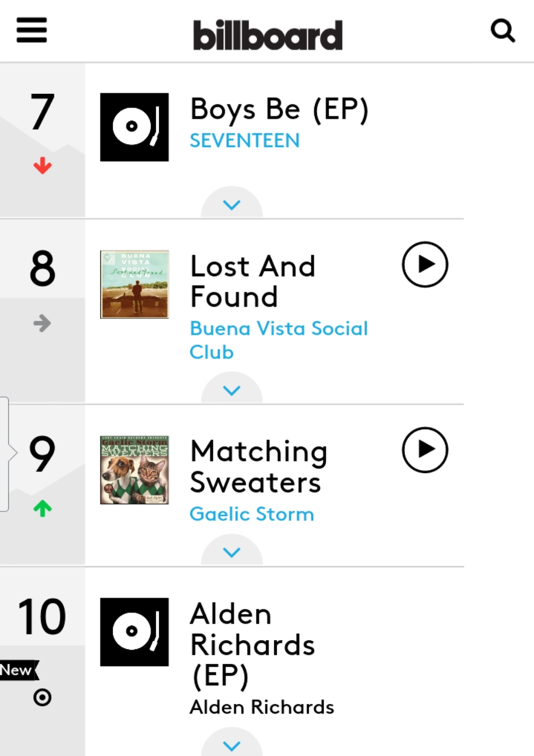
Task: Click the Matching Sweaters album cover
Action: click(x=134, y=470)
